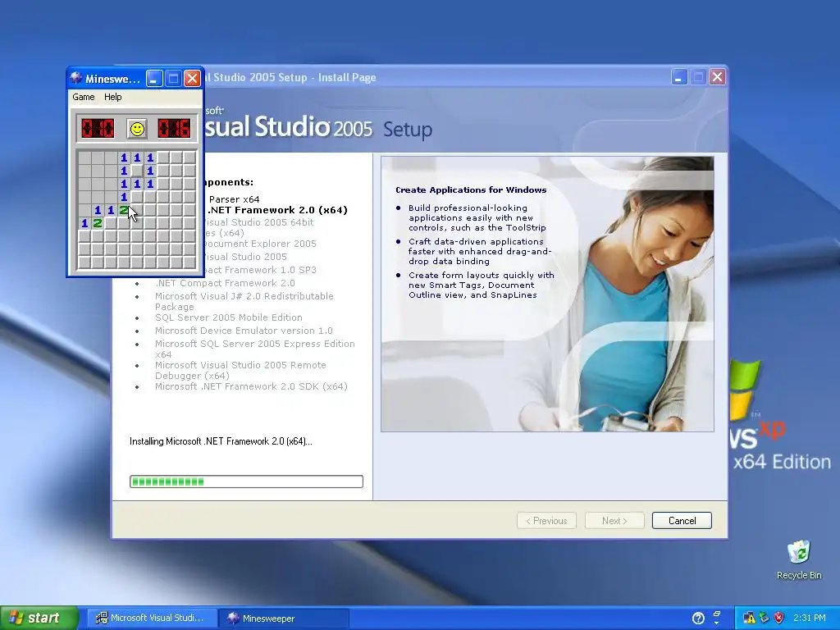This screenshot has height=630, width=840.
Task: Click 'Installing Microsoft .NET Framework 2.0 (x64)...' status
Action: tap(221, 441)
